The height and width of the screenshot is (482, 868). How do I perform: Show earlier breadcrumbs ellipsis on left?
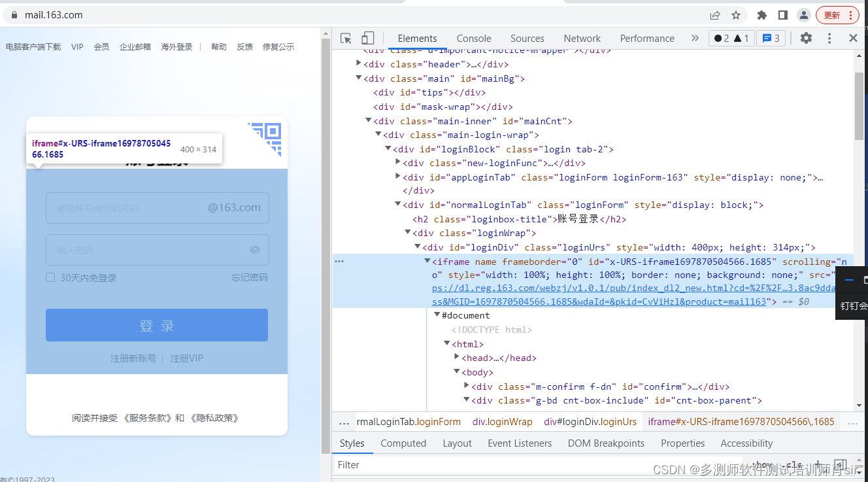point(344,422)
